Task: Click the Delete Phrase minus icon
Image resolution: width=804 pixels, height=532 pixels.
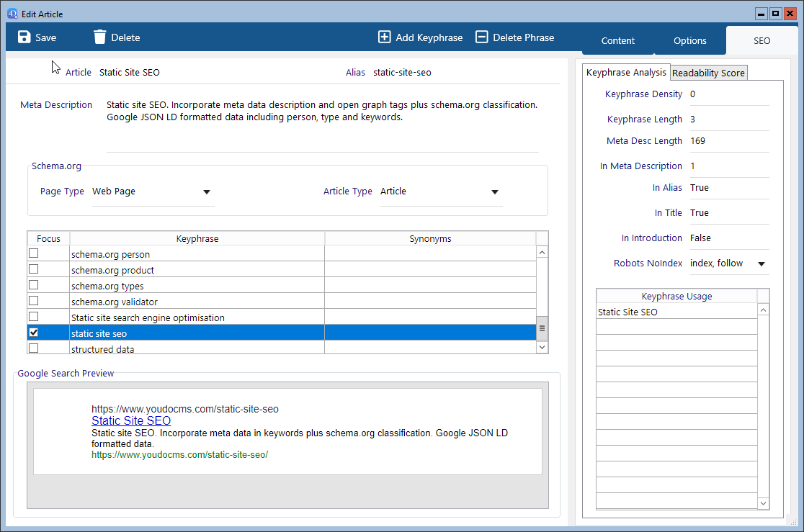Action: [x=482, y=37]
